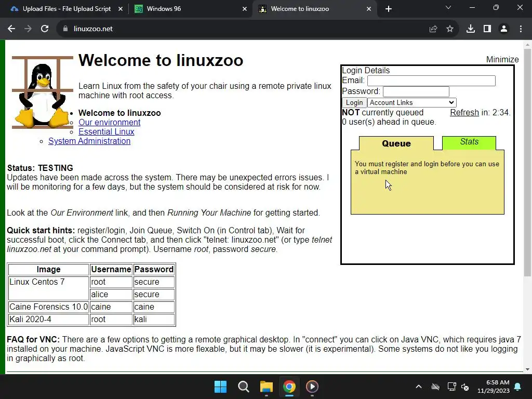This screenshot has height=399, width=532.
Task: Click the page vertical scrollbar
Action: (x=527, y=163)
